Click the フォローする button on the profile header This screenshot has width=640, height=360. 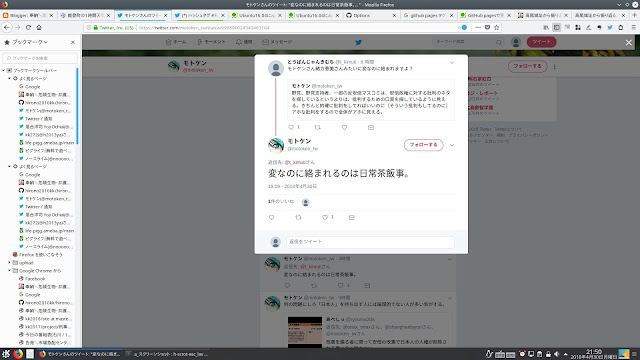point(527,66)
